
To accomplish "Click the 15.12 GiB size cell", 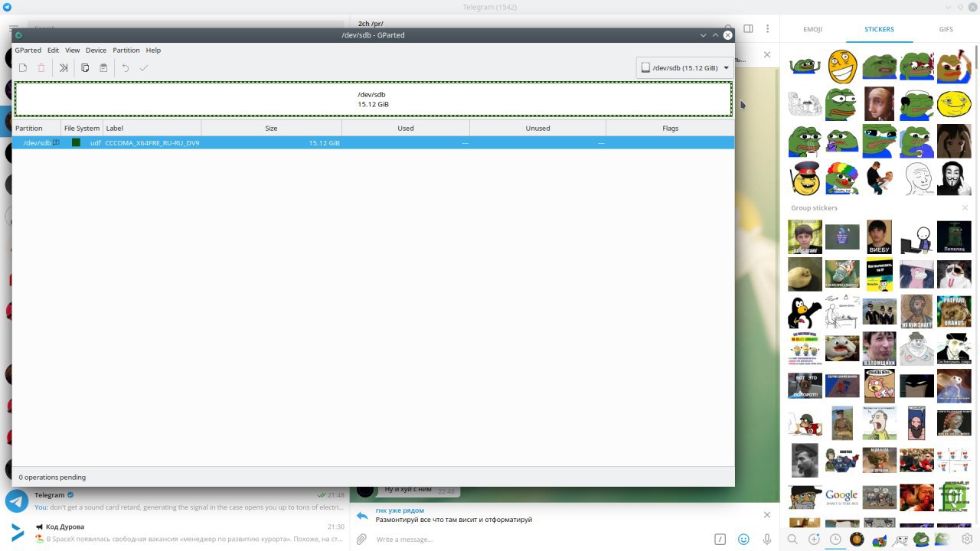I will click(x=324, y=143).
